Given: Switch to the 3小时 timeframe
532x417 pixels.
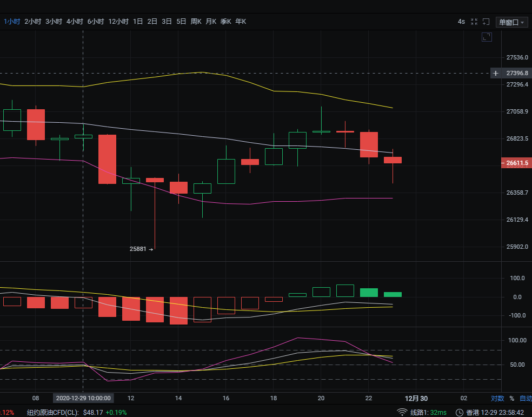Looking at the screenshot, I should [54, 22].
